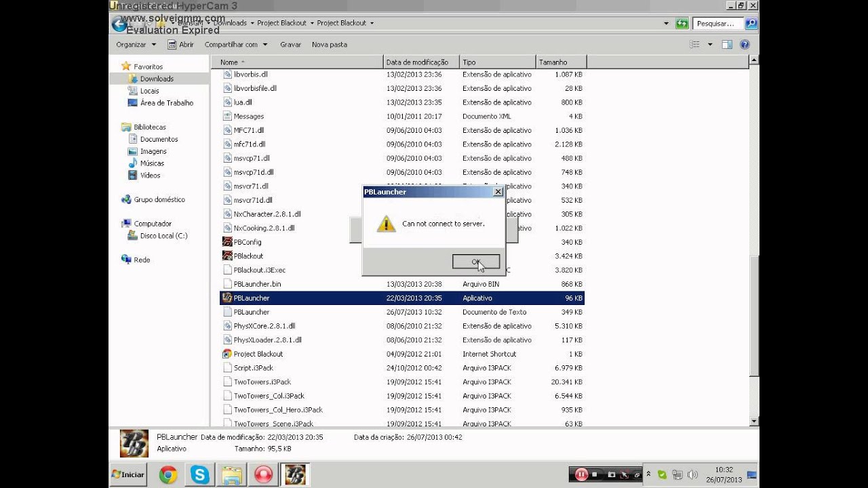Click the search magnifier icon
The image size is (868, 488).
pyautogui.click(x=751, y=24)
